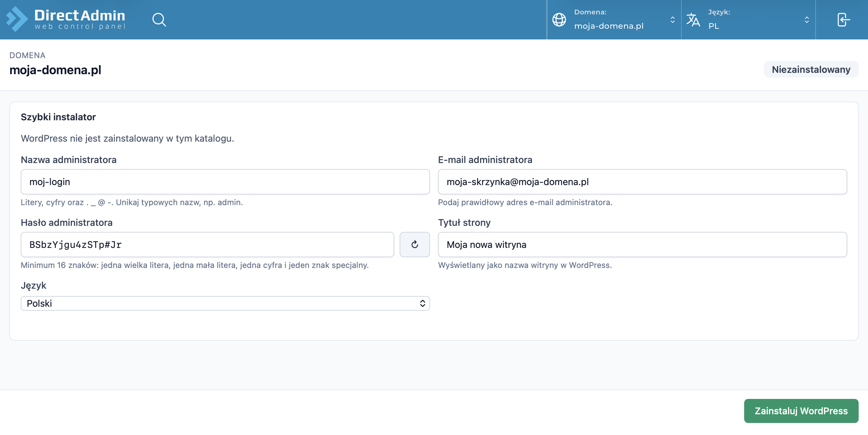The height and width of the screenshot is (435, 868).
Task: Regenerate the administrator password
Action: point(414,245)
